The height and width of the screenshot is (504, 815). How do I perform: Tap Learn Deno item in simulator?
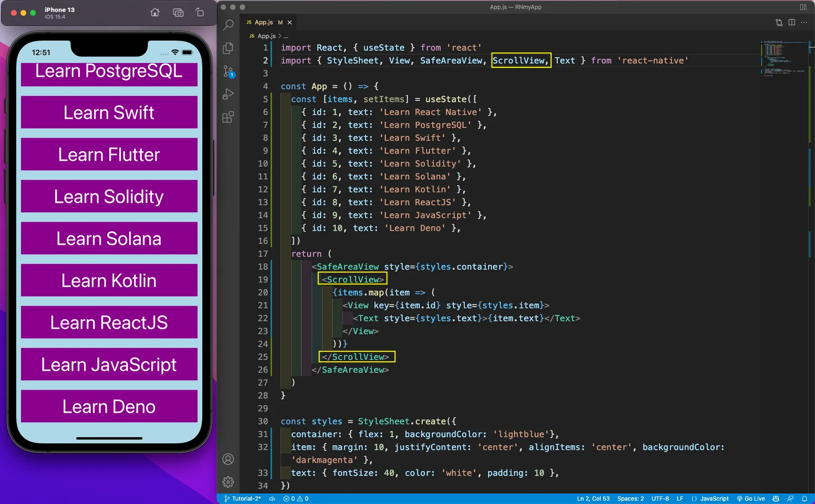tap(109, 406)
